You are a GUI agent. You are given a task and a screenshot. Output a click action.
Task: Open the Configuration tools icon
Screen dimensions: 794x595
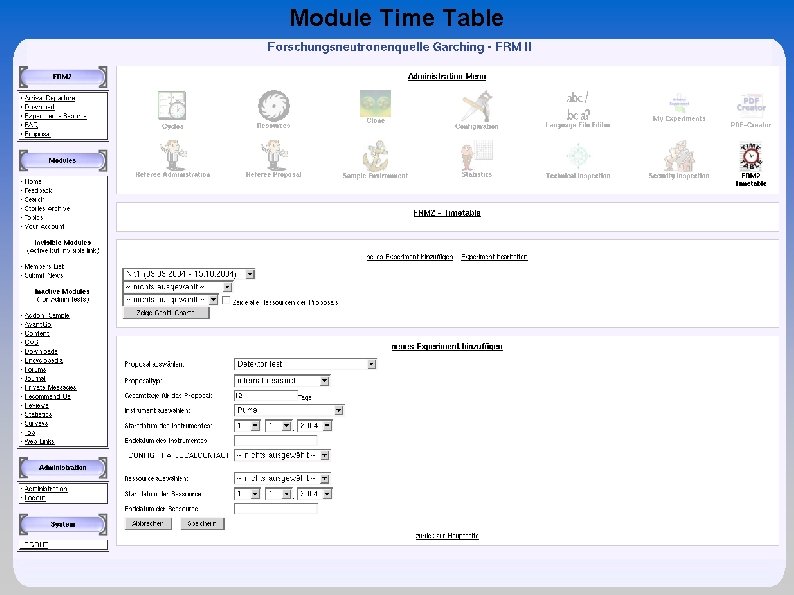(x=477, y=106)
